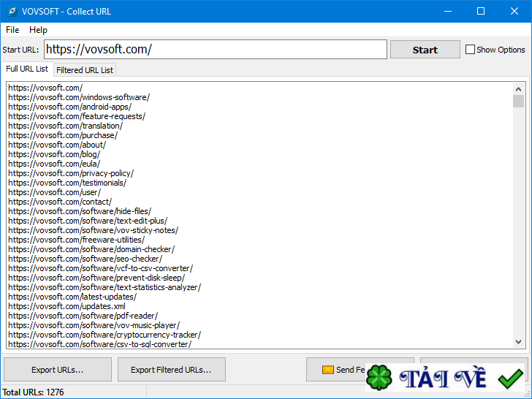Select the feature-requests URL line
This screenshot has width=532, height=399.
click(x=77, y=116)
